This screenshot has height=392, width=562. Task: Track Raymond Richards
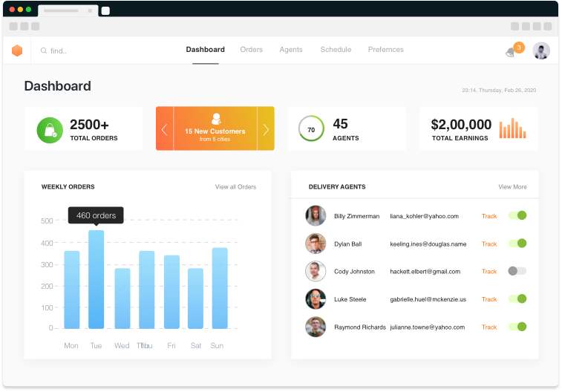pyautogui.click(x=489, y=327)
